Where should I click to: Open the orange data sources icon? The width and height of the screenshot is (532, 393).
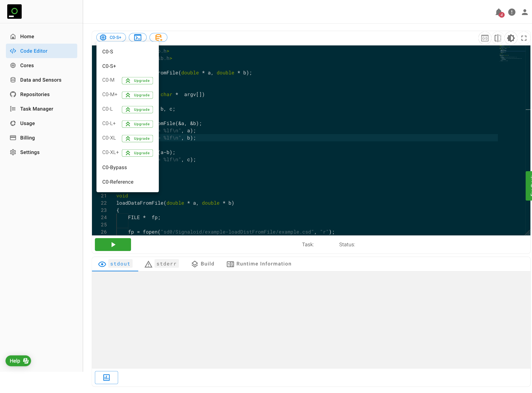(158, 37)
